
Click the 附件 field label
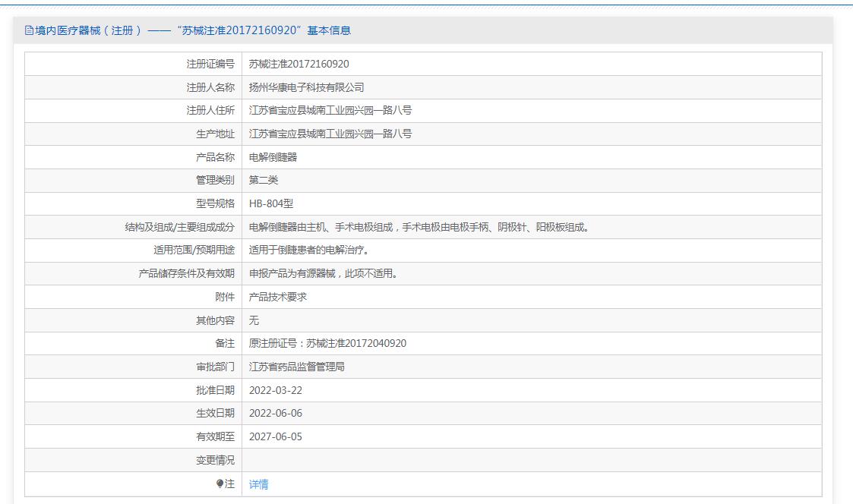coord(225,297)
